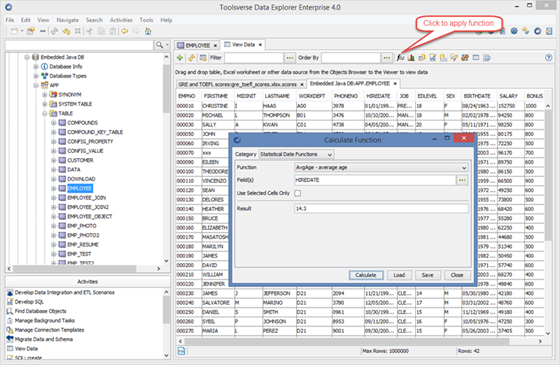Click the help question mark icon

pyautogui.click(x=549, y=58)
